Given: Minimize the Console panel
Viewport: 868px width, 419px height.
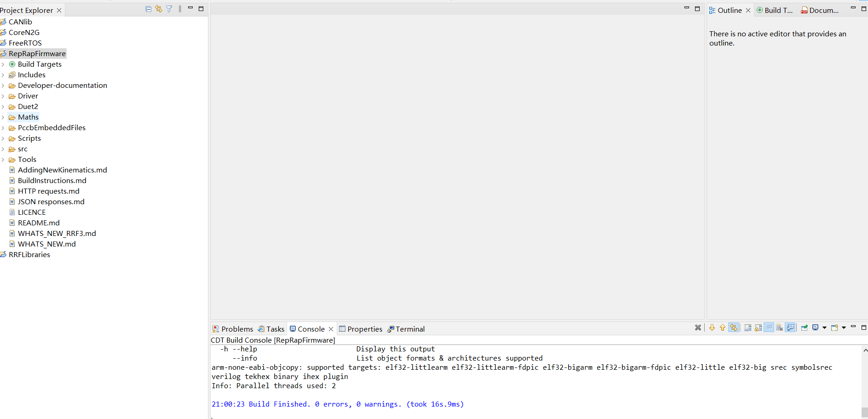Looking at the screenshot, I should click(853, 326).
